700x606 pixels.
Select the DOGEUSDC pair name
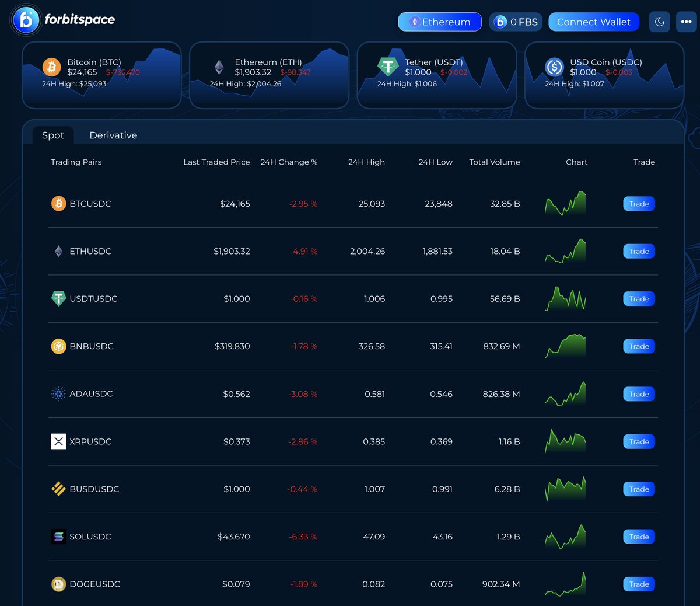pyautogui.click(x=95, y=584)
